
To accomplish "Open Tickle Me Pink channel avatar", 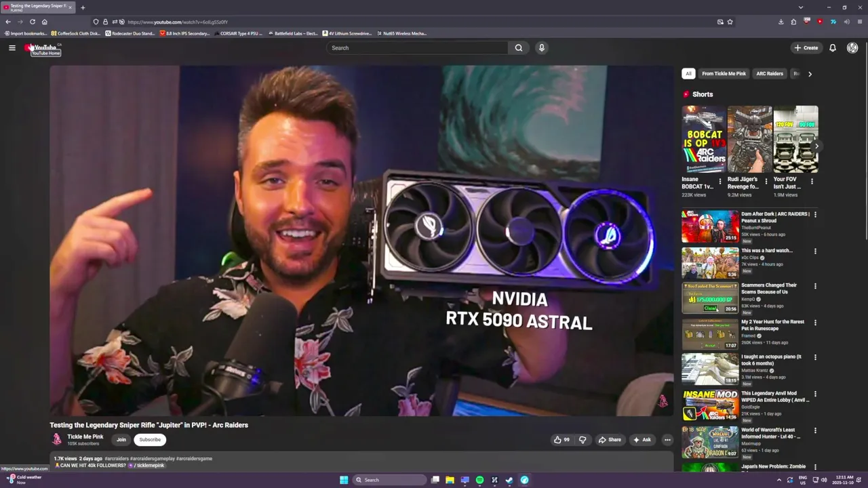I will tap(57, 439).
